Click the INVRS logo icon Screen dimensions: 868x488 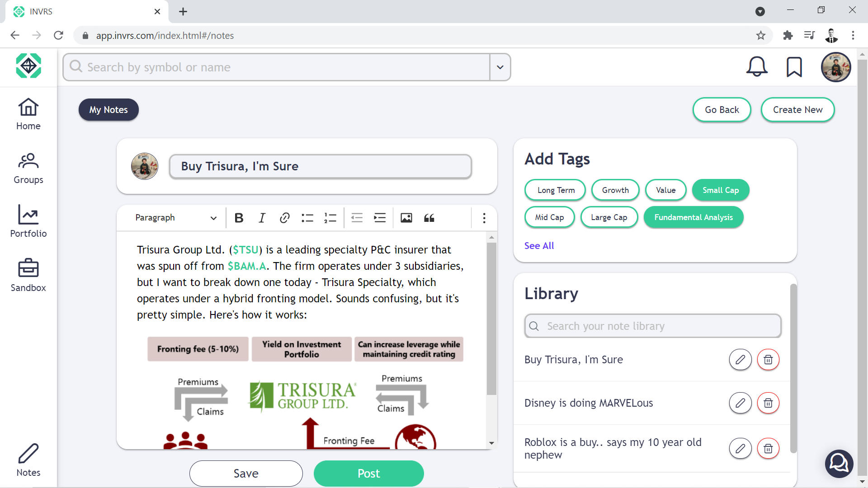tap(28, 66)
